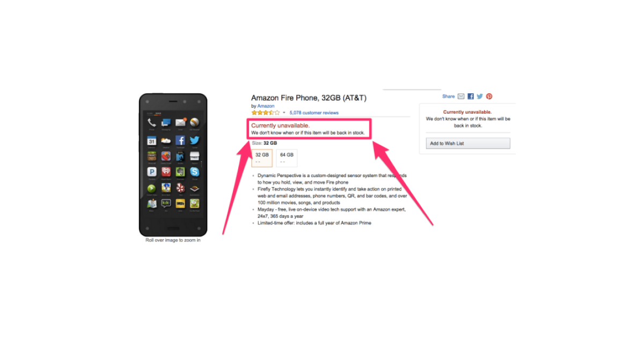Share the product on Twitter
This screenshot has width=644, height=338.
pos(480,97)
